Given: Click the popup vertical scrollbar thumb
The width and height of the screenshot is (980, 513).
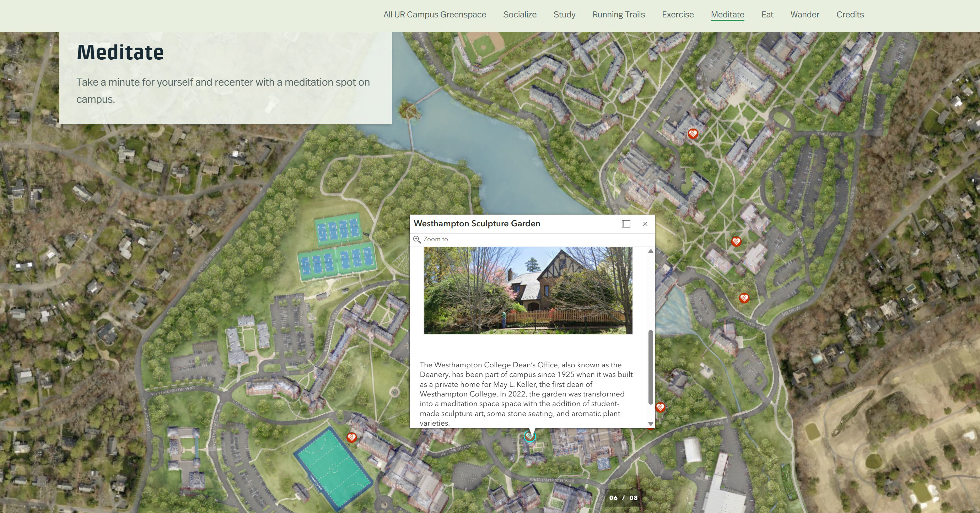Looking at the screenshot, I should coord(651,367).
